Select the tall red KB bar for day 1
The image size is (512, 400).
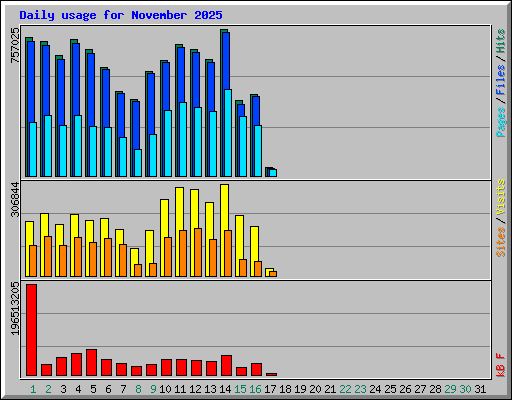[32, 330]
